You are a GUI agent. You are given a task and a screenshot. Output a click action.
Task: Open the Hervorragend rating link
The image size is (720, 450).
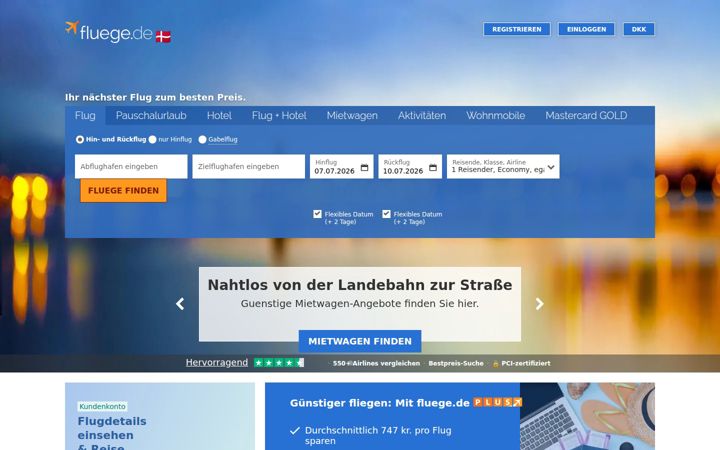(x=217, y=363)
